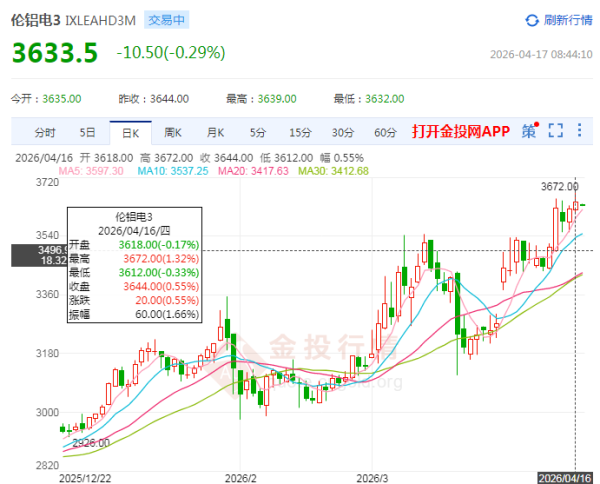Open the 策 strategy icon with red dot
The width and height of the screenshot is (600, 484).
click(x=530, y=130)
